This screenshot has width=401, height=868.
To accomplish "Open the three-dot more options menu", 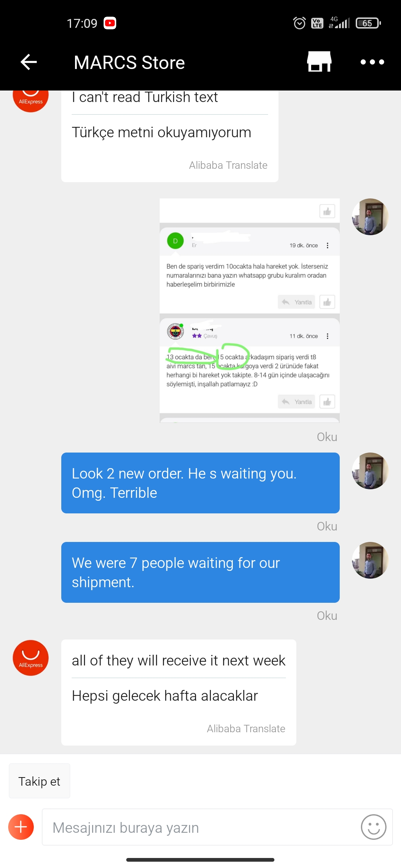I will (372, 62).
